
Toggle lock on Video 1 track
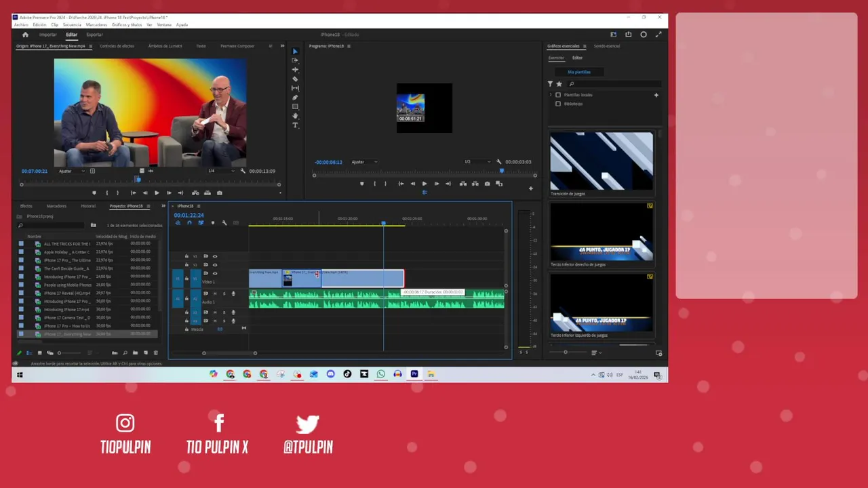(x=186, y=278)
